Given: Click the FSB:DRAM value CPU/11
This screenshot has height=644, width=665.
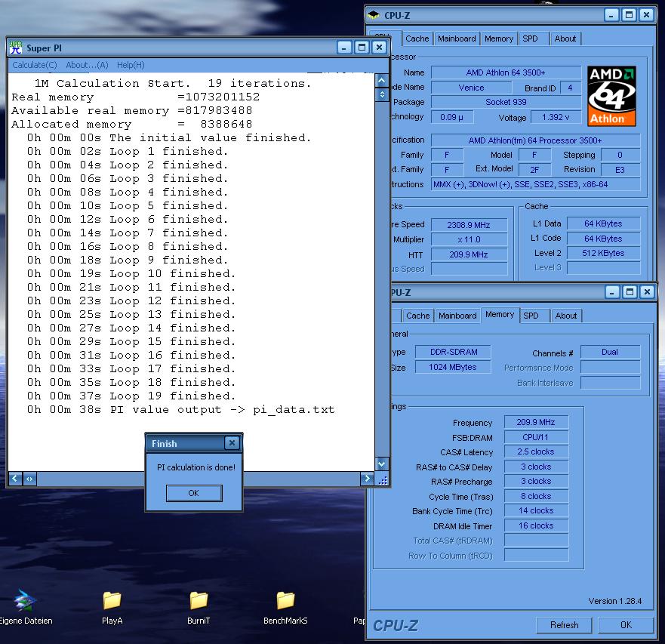Looking at the screenshot, I should 536,437.
